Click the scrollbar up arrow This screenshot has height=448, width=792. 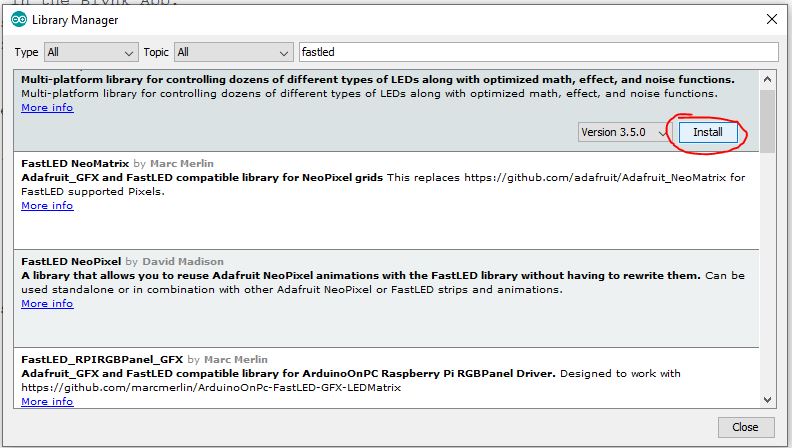pyautogui.click(x=767, y=79)
